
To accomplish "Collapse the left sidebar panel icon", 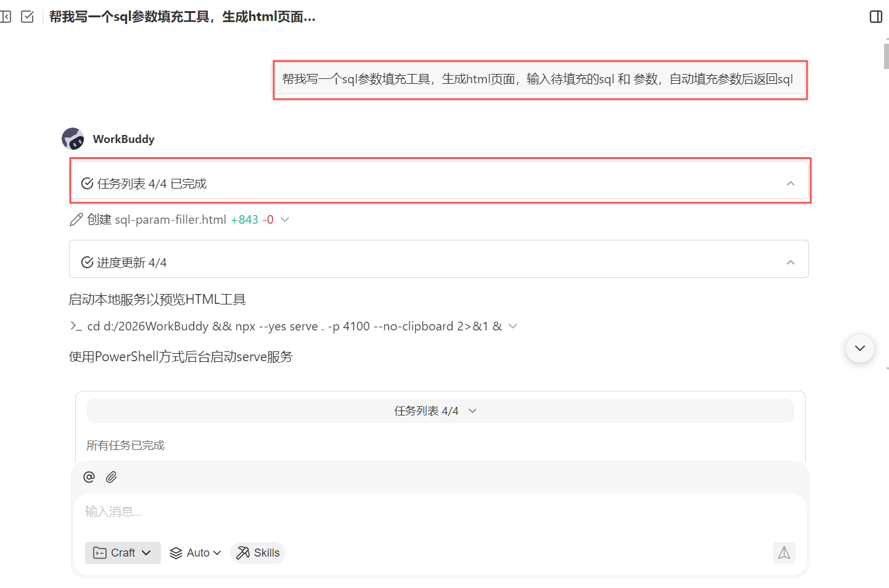I will pos(6,17).
